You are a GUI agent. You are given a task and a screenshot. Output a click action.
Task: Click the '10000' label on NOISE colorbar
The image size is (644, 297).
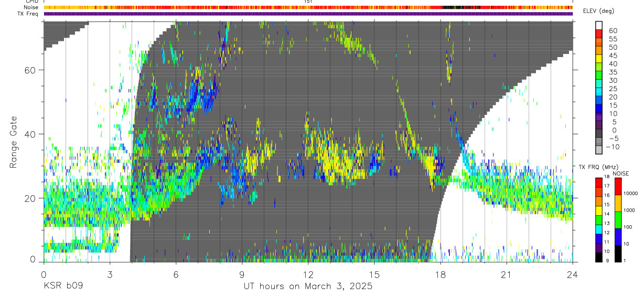click(630, 193)
